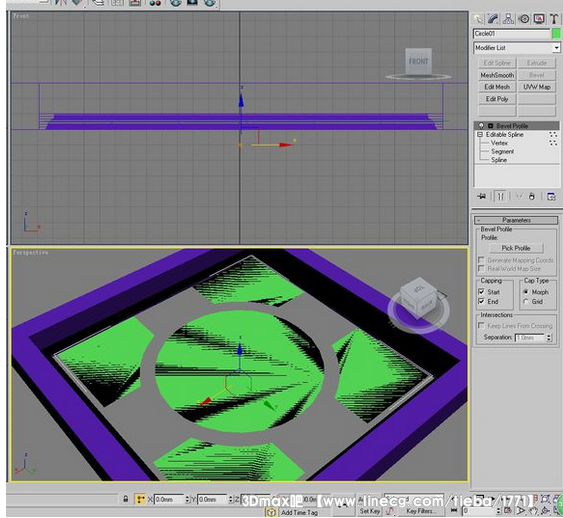Open the Modifier List dropdown
This screenshot has height=518, width=563.
516,48
